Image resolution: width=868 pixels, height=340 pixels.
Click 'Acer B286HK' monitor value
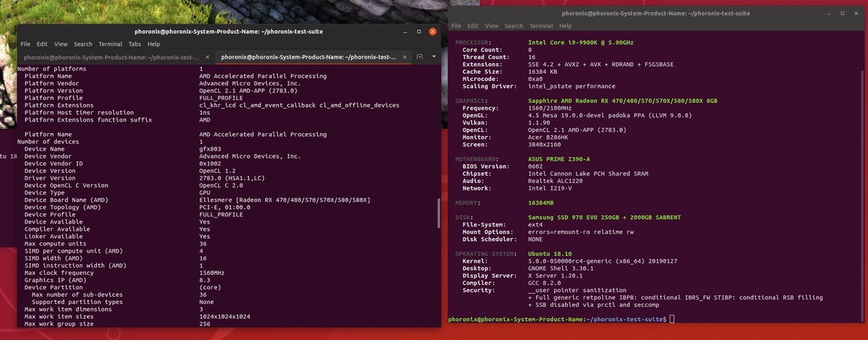[548, 137]
